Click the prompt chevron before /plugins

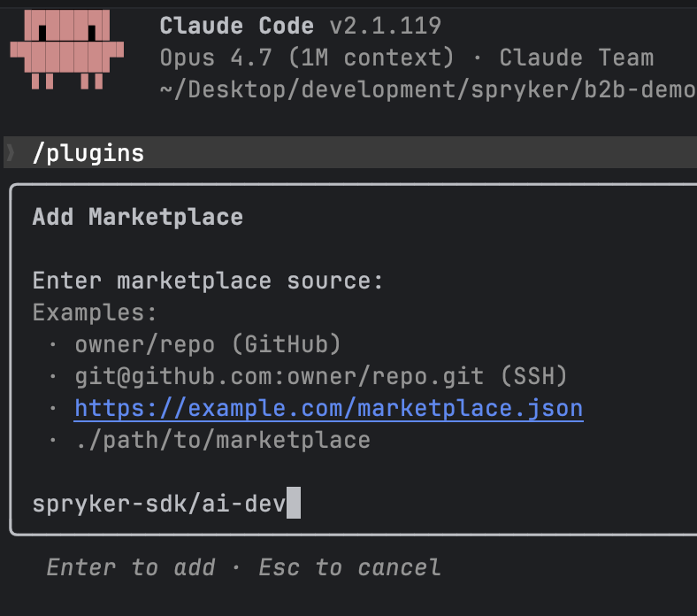pos(11,153)
